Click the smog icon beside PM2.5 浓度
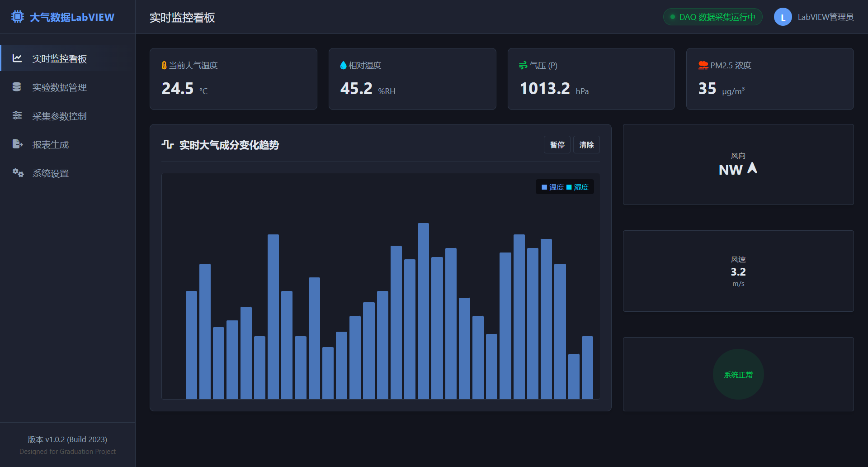The width and height of the screenshot is (868, 467). pyautogui.click(x=703, y=66)
